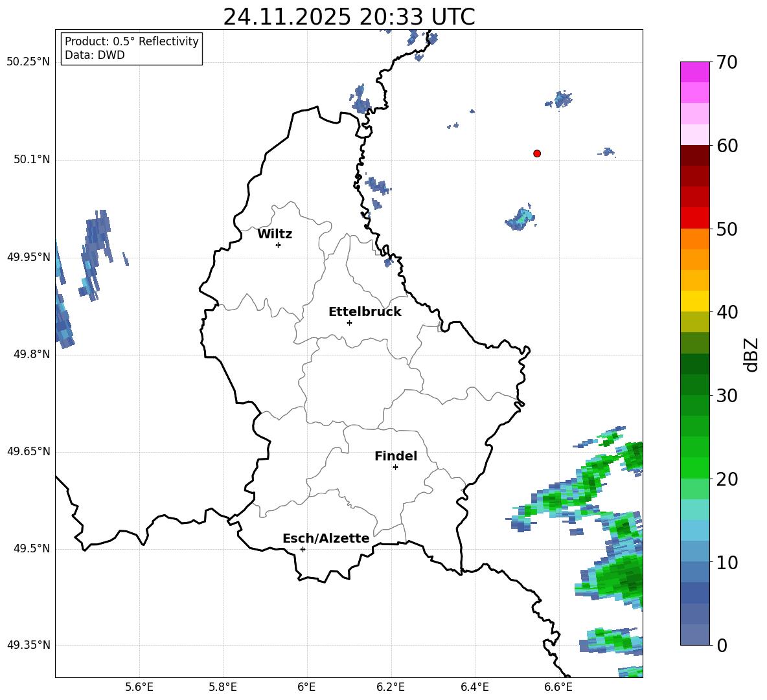This screenshot has width=767, height=700.
Task: Pick the yellow swatch just above 40 dBZ
Action: 694,301
